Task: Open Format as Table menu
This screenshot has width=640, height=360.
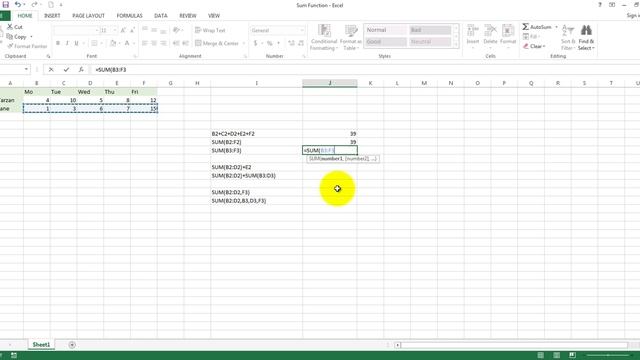Action: (x=350, y=38)
